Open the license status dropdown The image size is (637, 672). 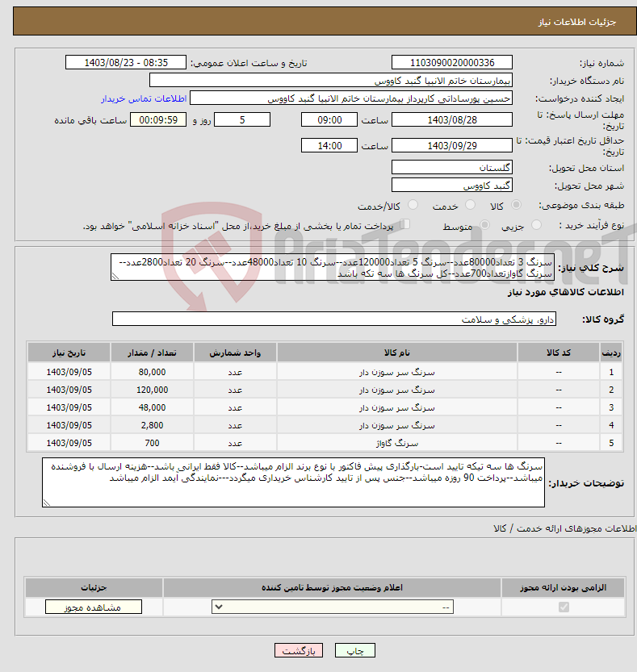[333, 607]
